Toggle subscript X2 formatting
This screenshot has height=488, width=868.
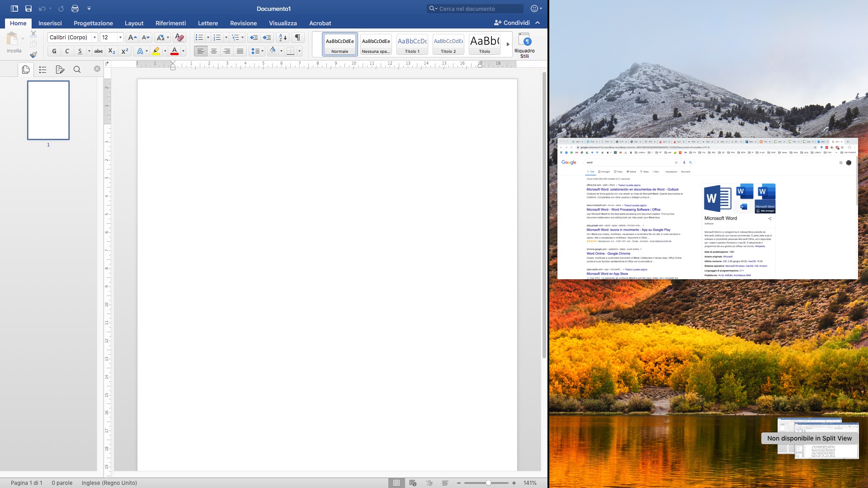tap(112, 51)
